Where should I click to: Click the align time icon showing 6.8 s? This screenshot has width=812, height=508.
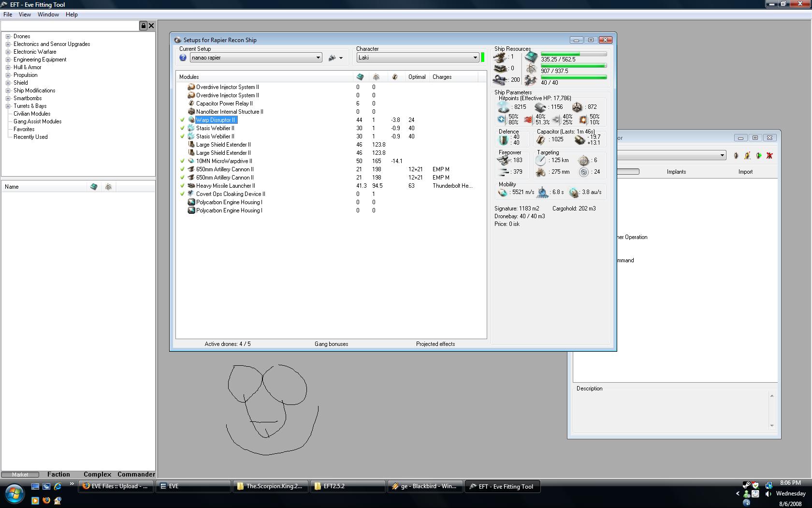coord(543,193)
